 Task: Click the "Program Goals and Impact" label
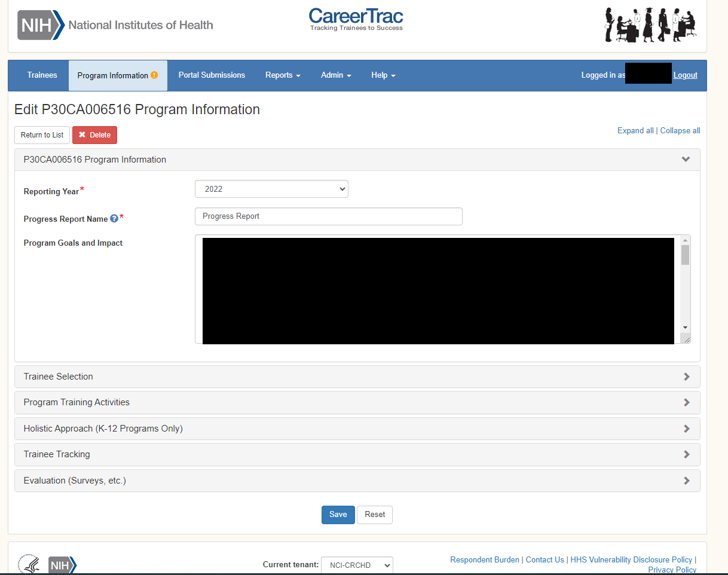click(x=73, y=243)
